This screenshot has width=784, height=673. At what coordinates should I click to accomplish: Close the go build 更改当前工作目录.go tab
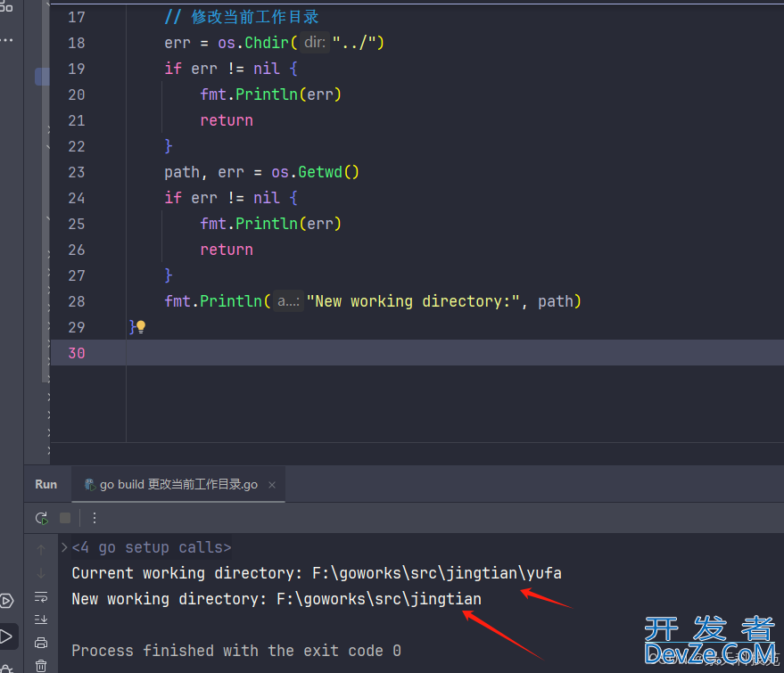tap(272, 485)
